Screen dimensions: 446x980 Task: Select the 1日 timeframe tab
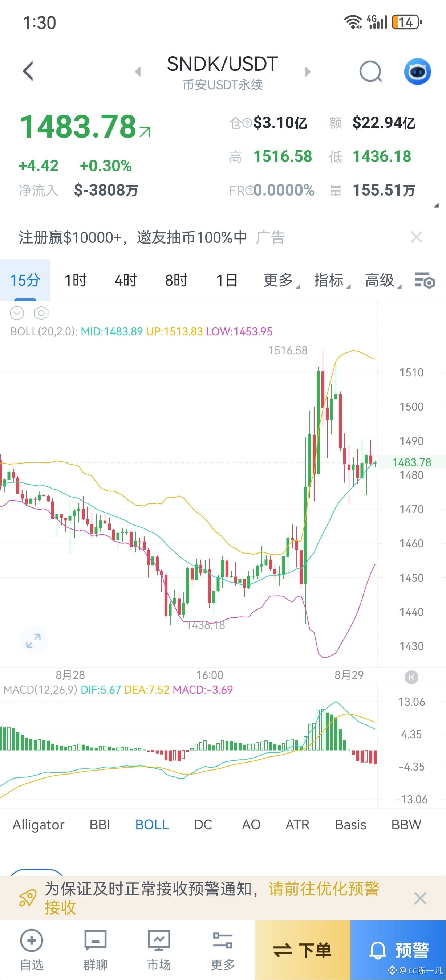[x=227, y=280]
